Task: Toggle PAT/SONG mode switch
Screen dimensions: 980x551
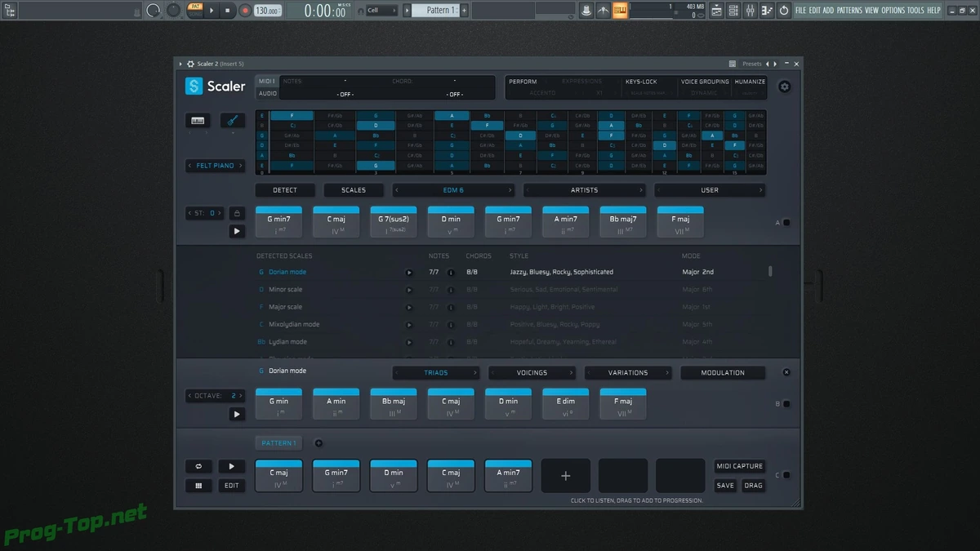Action: [195, 10]
